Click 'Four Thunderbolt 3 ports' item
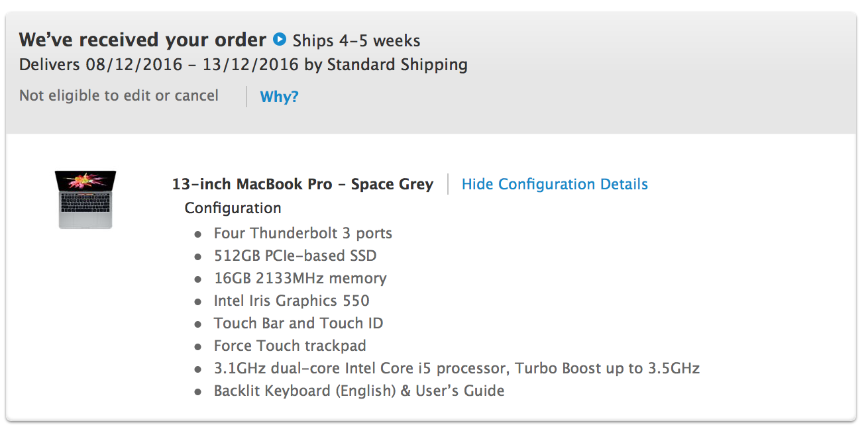Image resolution: width=868 pixels, height=429 pixels. tap(303, 233)
